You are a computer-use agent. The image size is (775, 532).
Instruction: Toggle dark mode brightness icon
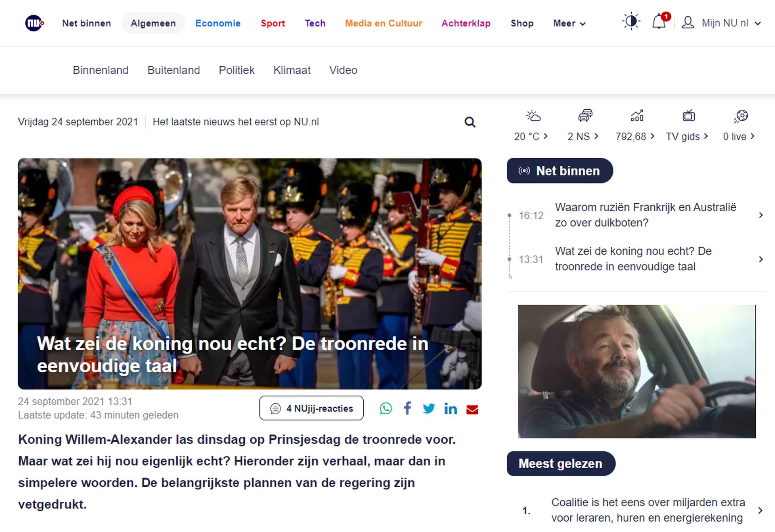point(631,21)
